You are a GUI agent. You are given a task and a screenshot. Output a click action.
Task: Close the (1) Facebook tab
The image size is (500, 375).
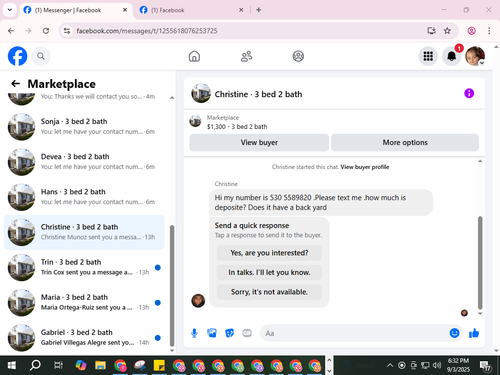(x=241, y=10)
